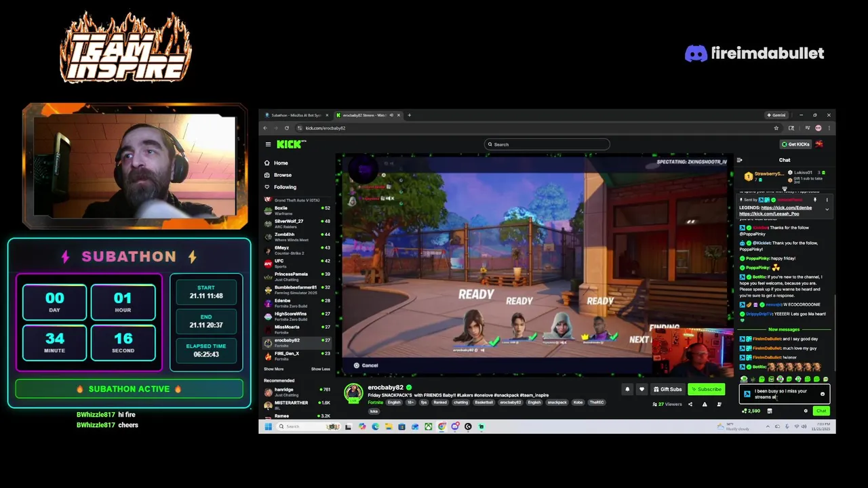Open Boxile channel in following list
This screenshot has width=868, height=488.
[296, 210]
